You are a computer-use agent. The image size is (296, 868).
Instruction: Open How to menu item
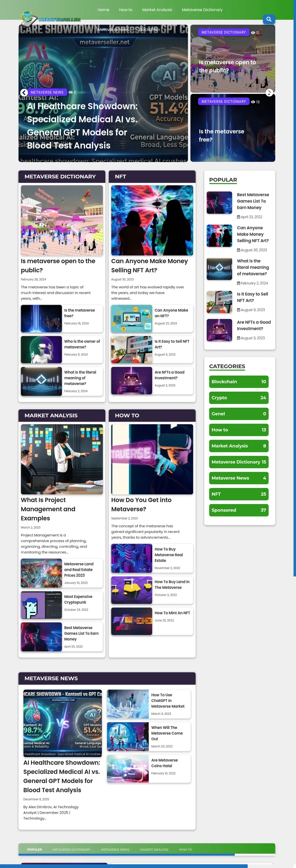tap(125, 10)
